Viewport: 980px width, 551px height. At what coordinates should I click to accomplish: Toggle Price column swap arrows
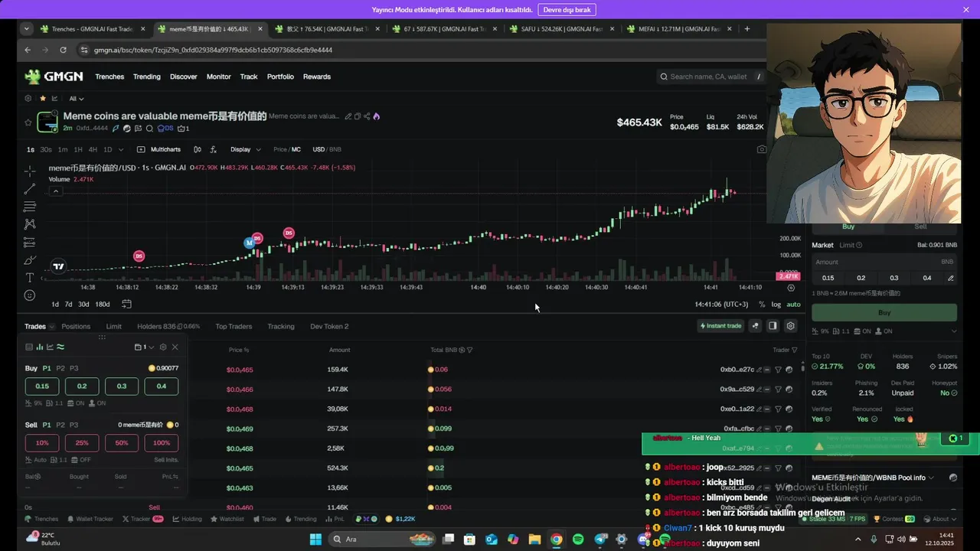[247, 350]
